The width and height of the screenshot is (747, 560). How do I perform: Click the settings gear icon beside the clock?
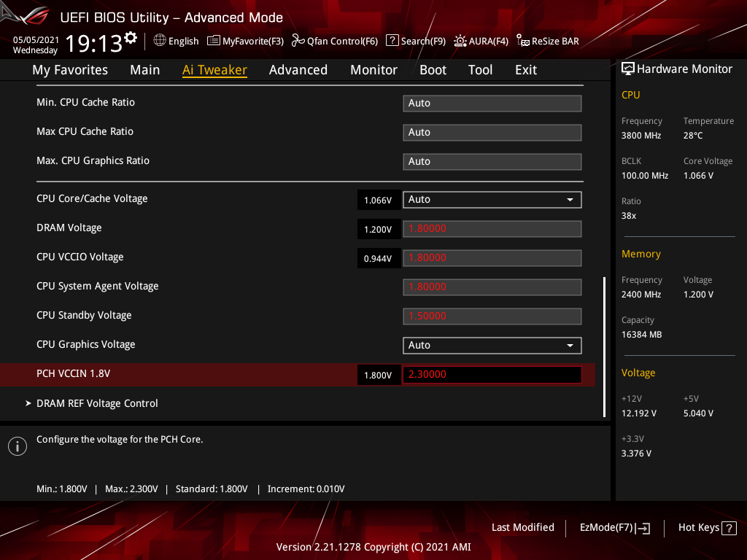[131, 37]
